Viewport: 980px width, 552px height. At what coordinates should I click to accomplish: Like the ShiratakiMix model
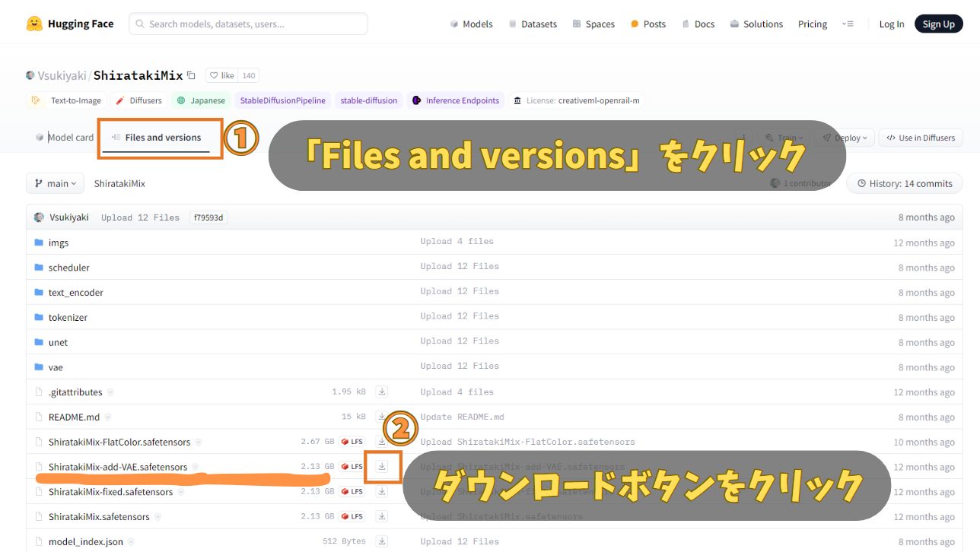(222, 75)
